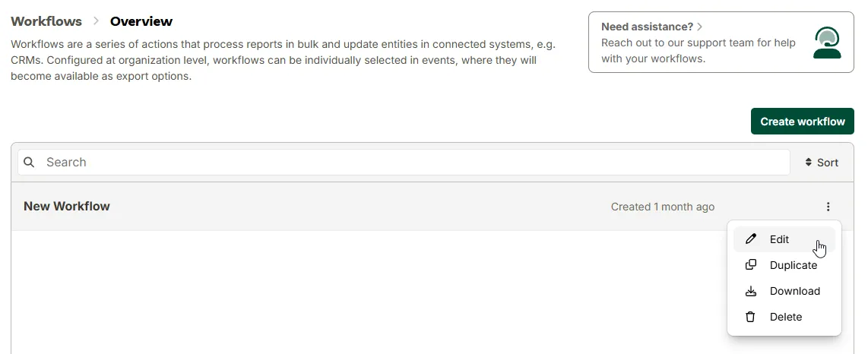Click the duplicate copy icon
The height and width of the screenshot is (354, 868).
point(751,265)
